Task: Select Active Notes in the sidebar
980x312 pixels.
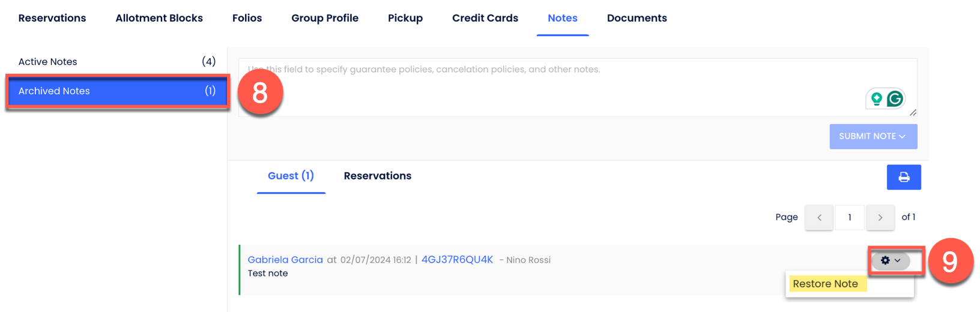Action: coord(116,62)
